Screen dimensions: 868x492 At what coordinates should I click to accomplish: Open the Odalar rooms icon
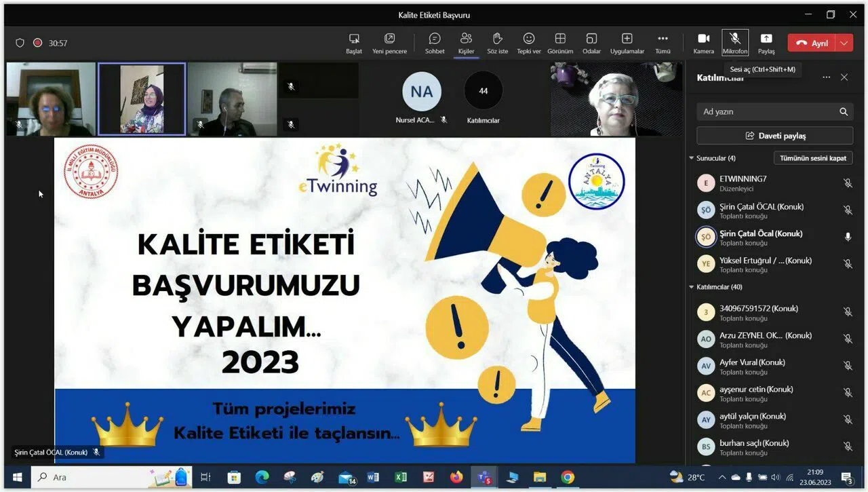pos(591,39)
